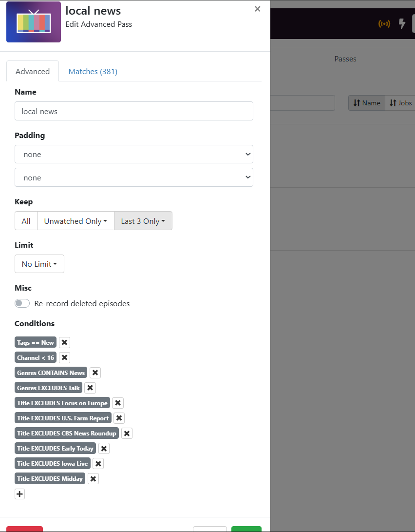Select the Advanced tab
Viewport: 415px width, 532px height.
click(33, 71)
